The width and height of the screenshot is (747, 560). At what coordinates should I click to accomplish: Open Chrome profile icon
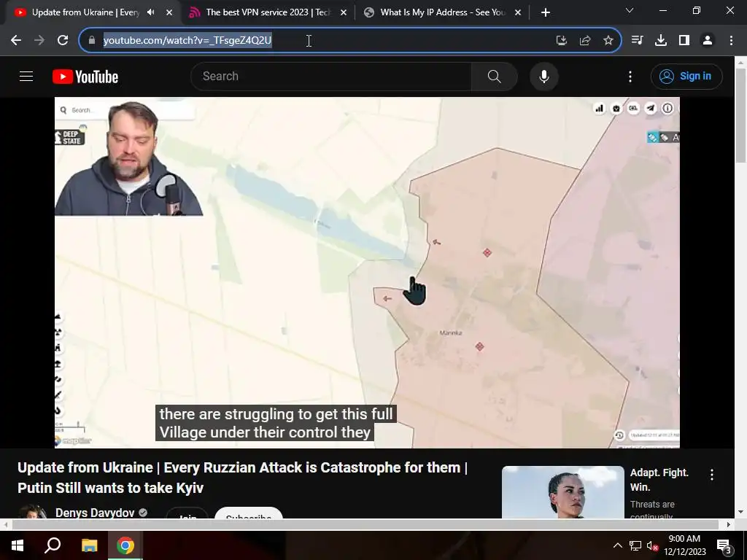[x=708, y=41]
